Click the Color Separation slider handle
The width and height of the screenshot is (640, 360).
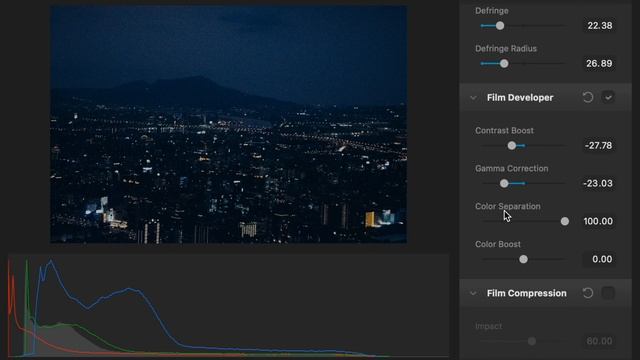564,221
